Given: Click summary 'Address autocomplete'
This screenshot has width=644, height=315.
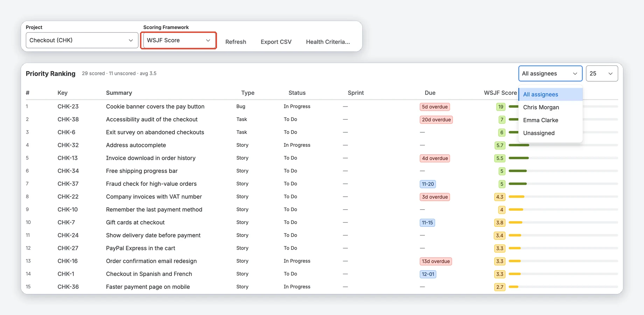Looking at the screenshot, I should (x=136, y=145).
